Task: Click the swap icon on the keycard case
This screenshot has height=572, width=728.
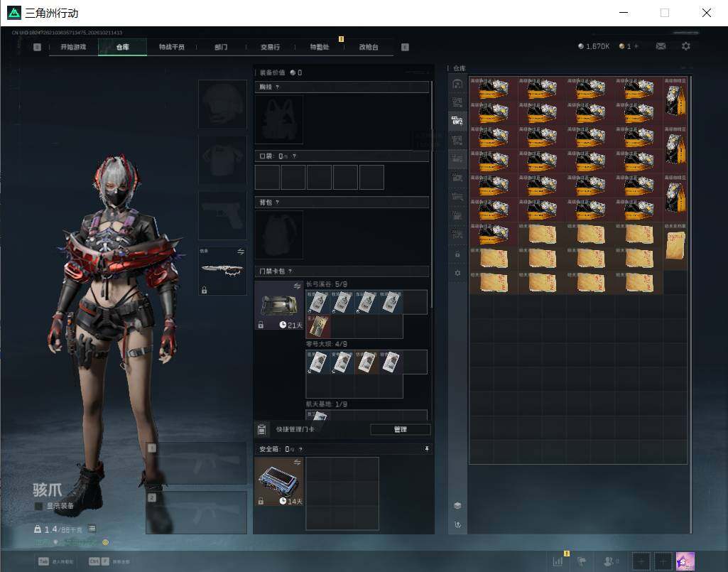Action: click(297, 286)
